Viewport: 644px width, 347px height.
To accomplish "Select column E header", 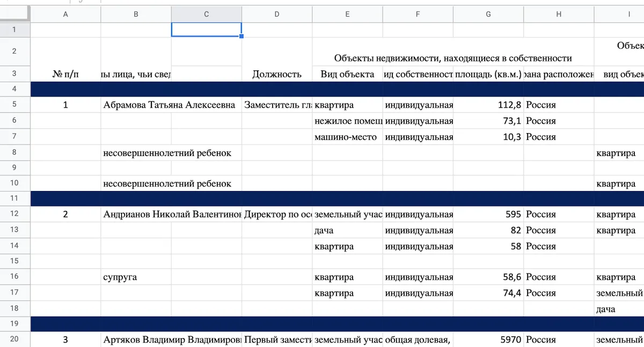I will point(347,14).
